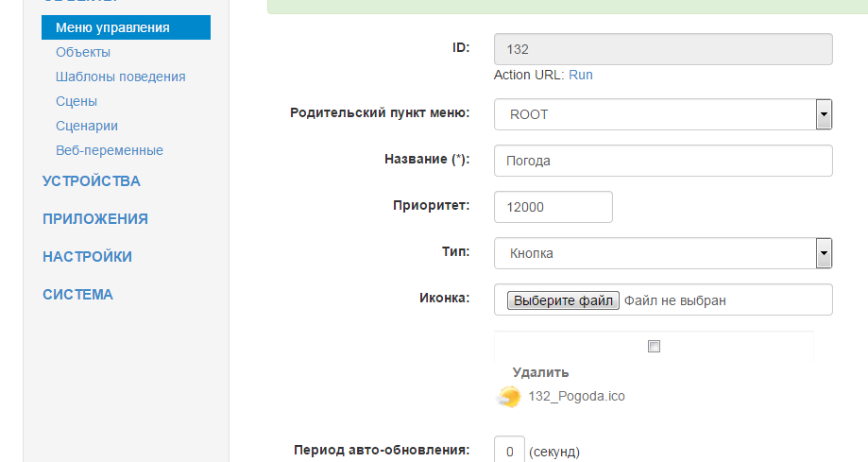Open the Сцены sidebar item
The width and height of the screenshot is (868, 462).
77,101
